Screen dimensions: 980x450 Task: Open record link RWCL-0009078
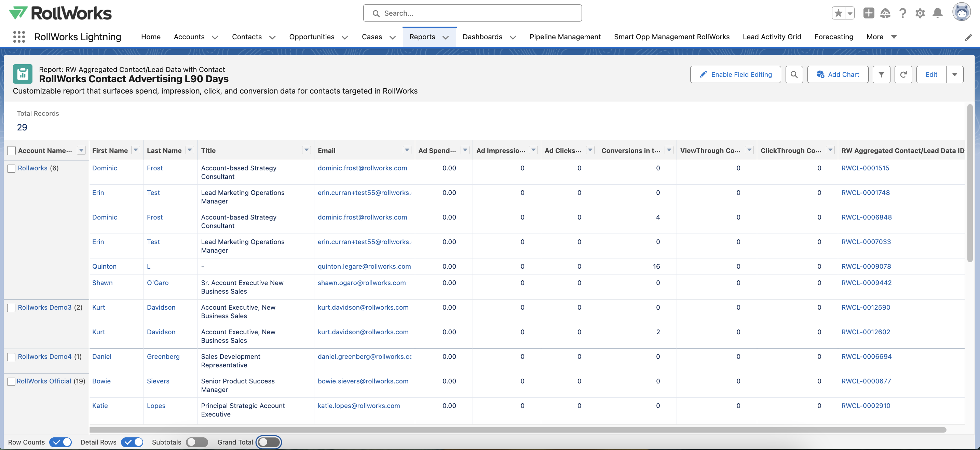point(866,266)
